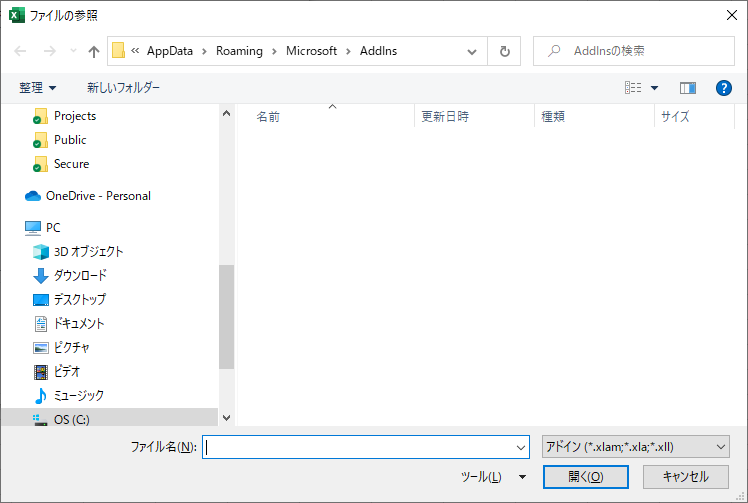Image resolution: width=748 pixels, height=503 pixels.
Task: Open the ツール(L) menu
Action: tap(493, 477)
